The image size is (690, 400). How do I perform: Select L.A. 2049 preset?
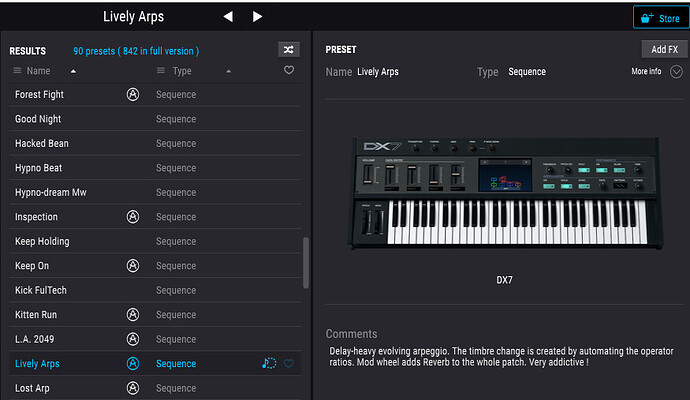pos(155,339)
